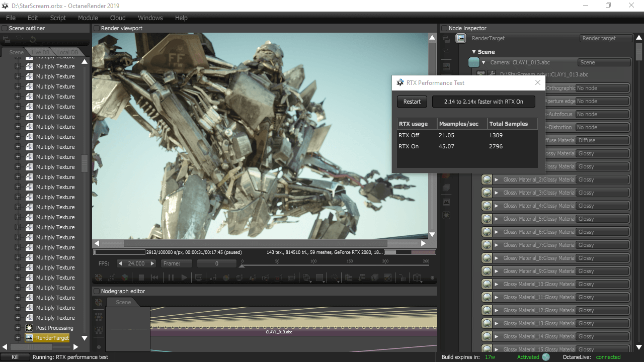Expand Glossy Material_7 row

496,245
